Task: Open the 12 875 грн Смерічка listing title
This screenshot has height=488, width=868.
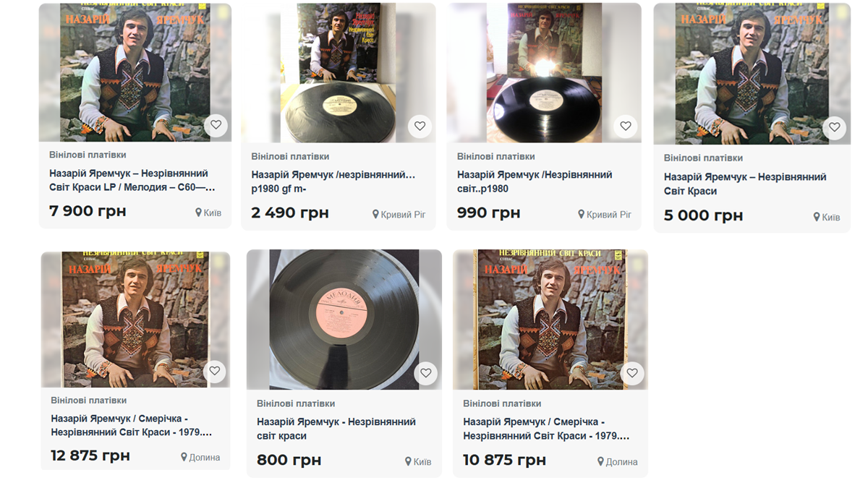Action: coord(132,427)
